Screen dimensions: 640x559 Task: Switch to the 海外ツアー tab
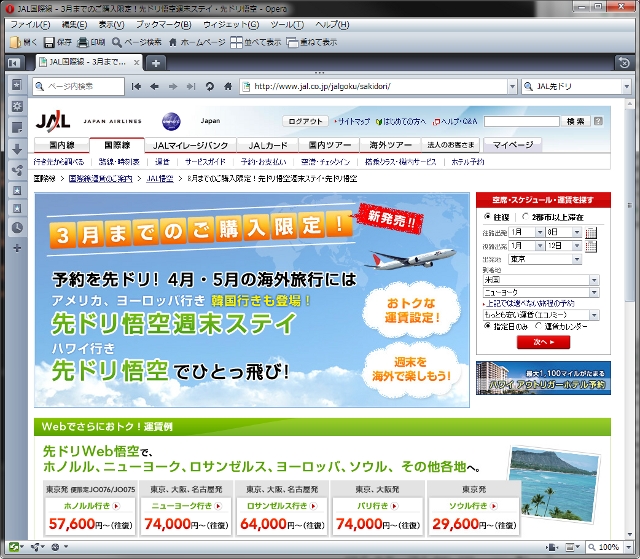(x=390, y=145)
